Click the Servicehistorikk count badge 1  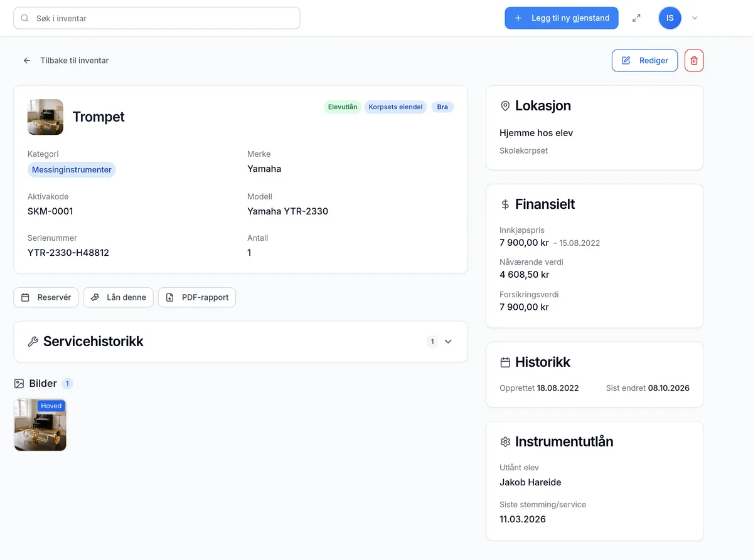click(432, 342)
